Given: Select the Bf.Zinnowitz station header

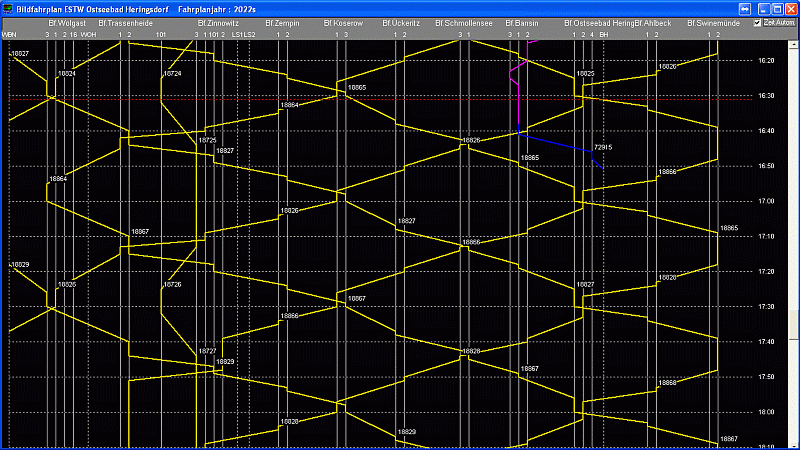Looking at the screenshot, I should 218,23.
